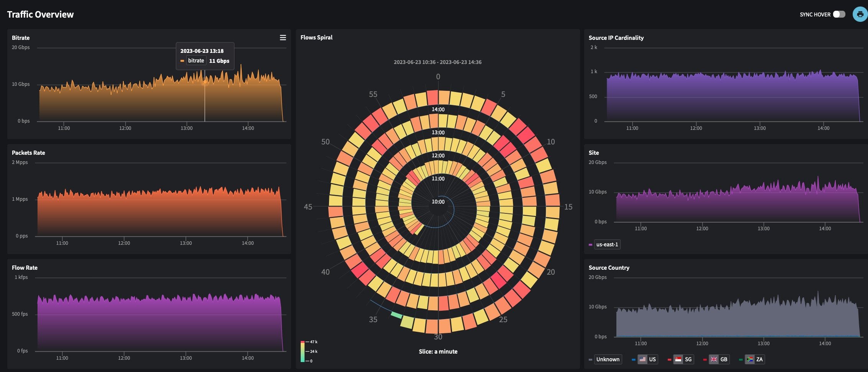Toggle the Sync Hover switch
868x372 pixels.
pos(839,15)
